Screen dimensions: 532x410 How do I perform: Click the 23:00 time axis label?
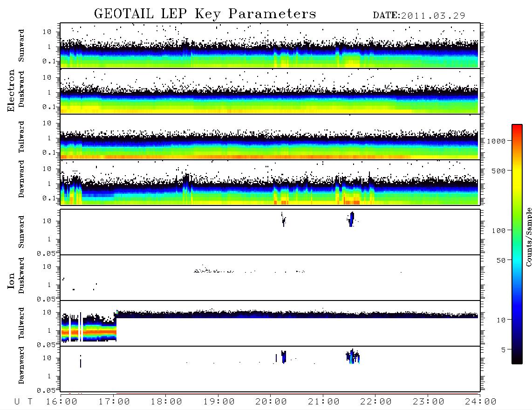click(429, 402)
